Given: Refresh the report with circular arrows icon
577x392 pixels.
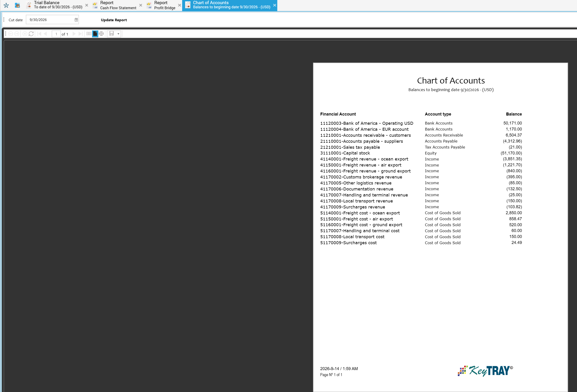Looking at the screenshot, I should pyautogui.click(x=31, y=34).
